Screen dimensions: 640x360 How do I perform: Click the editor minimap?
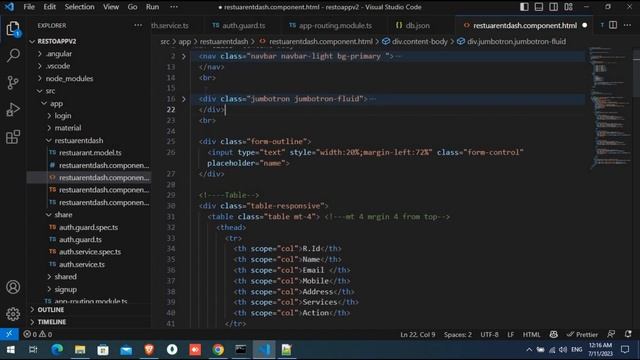coord(610,108)
